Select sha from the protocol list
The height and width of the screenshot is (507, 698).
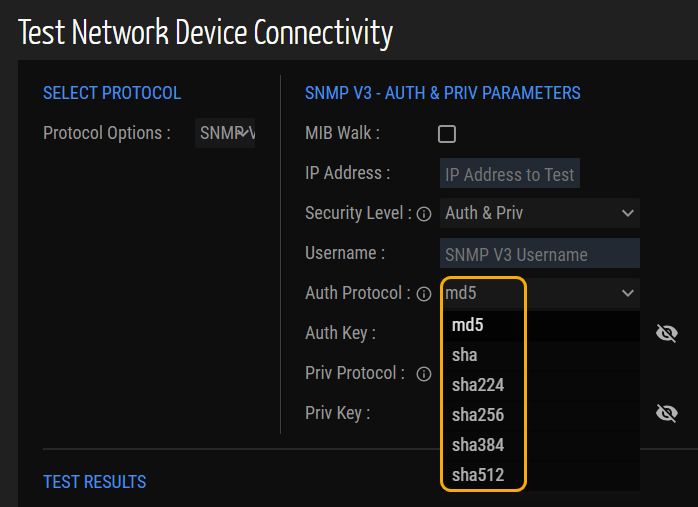coord(465,355)
